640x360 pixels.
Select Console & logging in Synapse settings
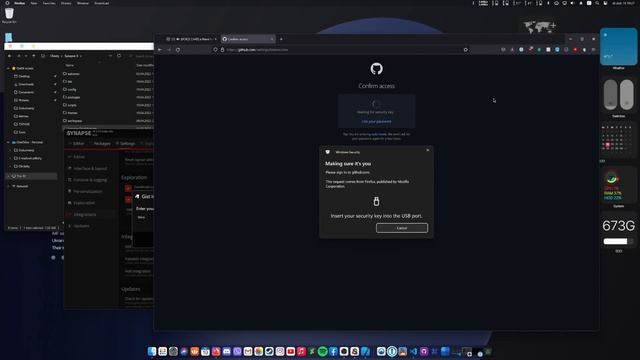(x=87, y=180)
